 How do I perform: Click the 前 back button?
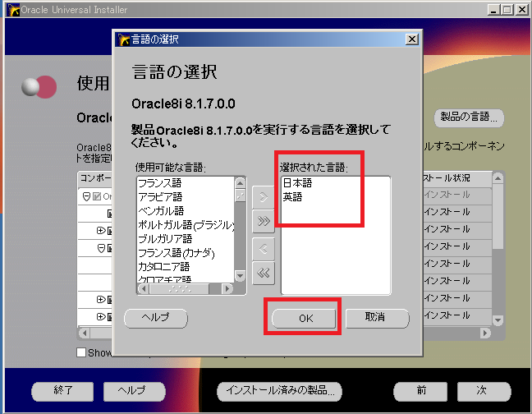point(420,390)
